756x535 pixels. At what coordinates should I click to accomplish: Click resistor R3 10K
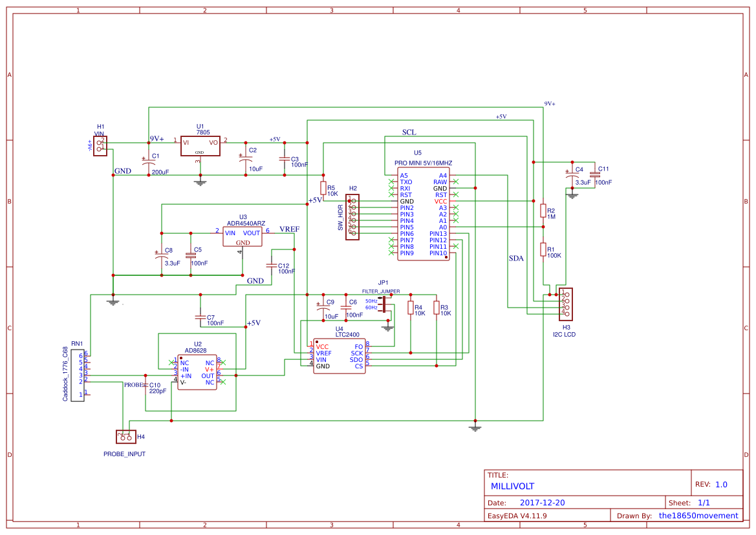coord(437,308)
